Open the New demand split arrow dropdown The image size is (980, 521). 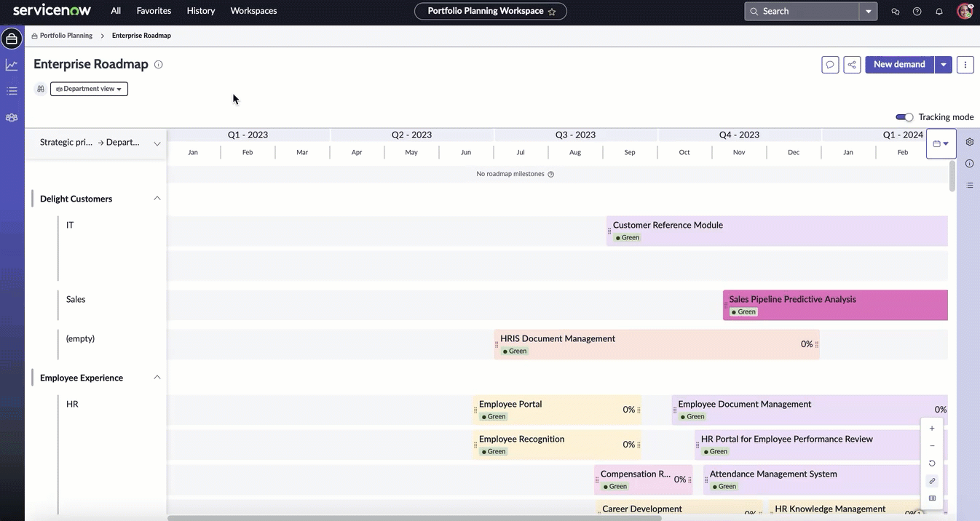[x=944, y=65]
